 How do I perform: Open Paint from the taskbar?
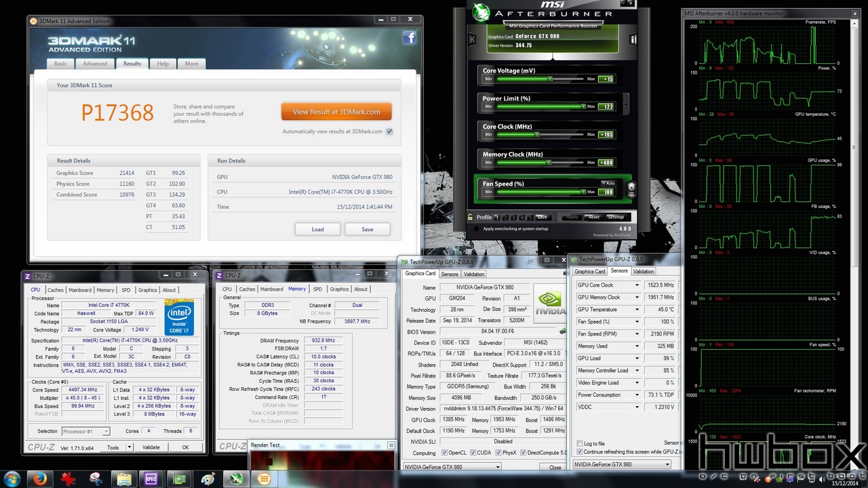coord(208,479)
